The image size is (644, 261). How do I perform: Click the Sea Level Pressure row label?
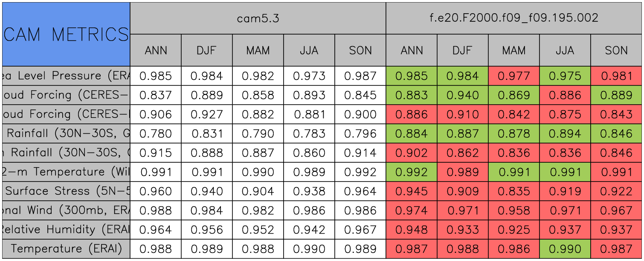(x=66, y=76)
